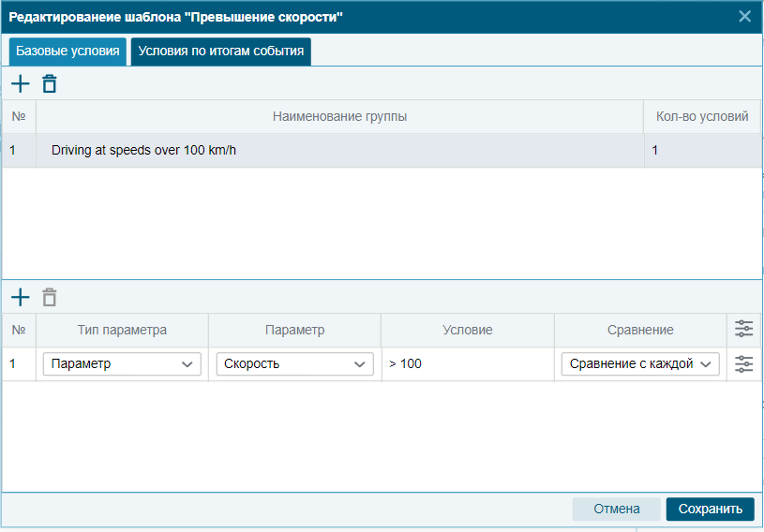Click the '> 100' condition field
Screen dimensions: 764x532
[x=467, y=364]
